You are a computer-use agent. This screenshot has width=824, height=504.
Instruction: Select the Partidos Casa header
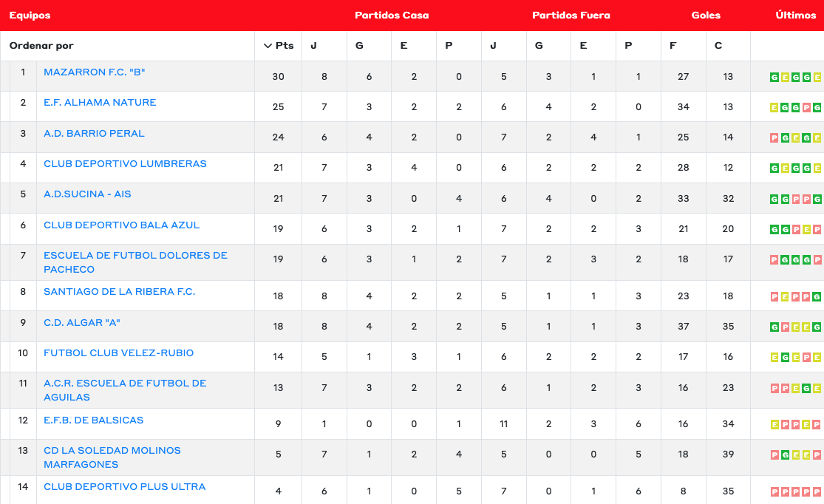(392, 15)
